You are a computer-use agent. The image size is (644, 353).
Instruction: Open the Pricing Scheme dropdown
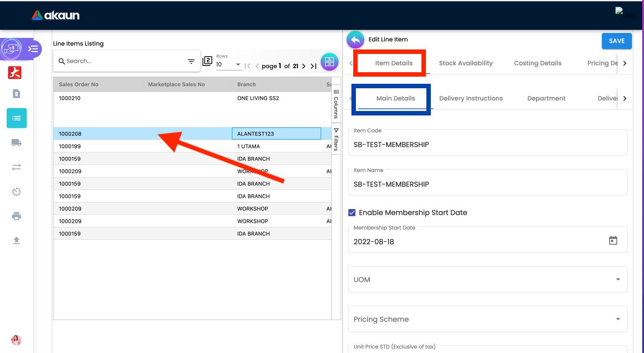(x=618, y=319)
